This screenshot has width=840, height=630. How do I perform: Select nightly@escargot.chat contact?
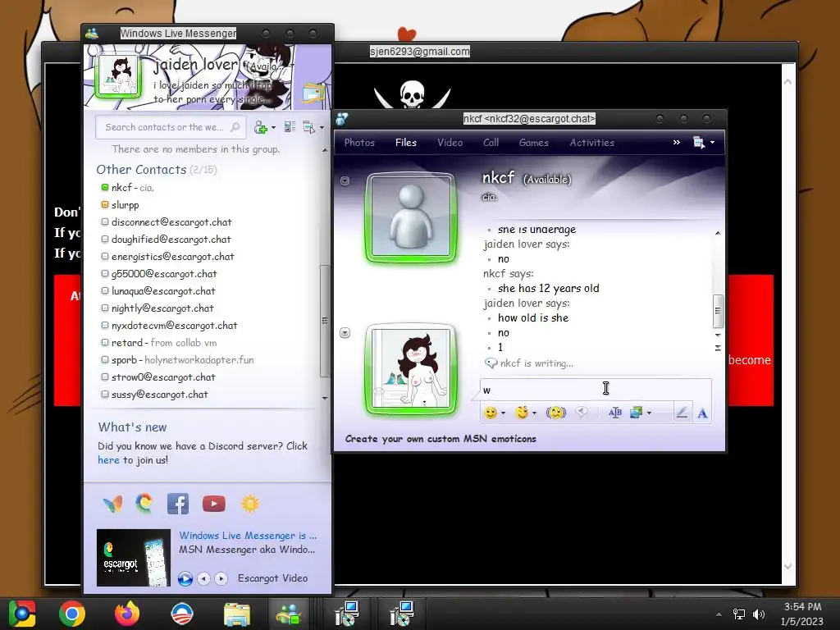pyautogui.click(x=157, y=308)
